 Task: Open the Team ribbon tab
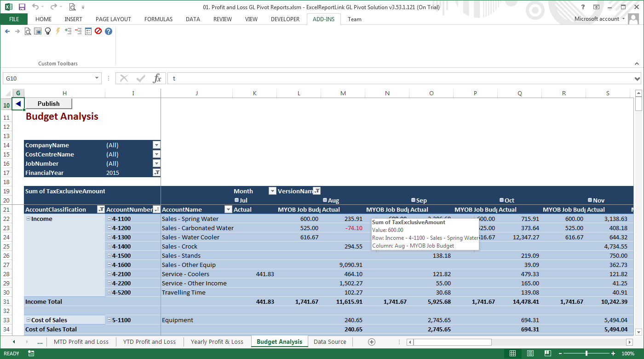click(x=355, y=19)
